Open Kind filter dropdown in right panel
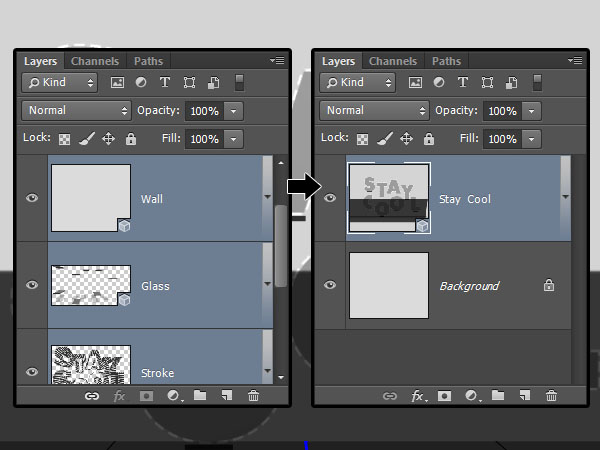600x450 pixels. pos(358,83)
